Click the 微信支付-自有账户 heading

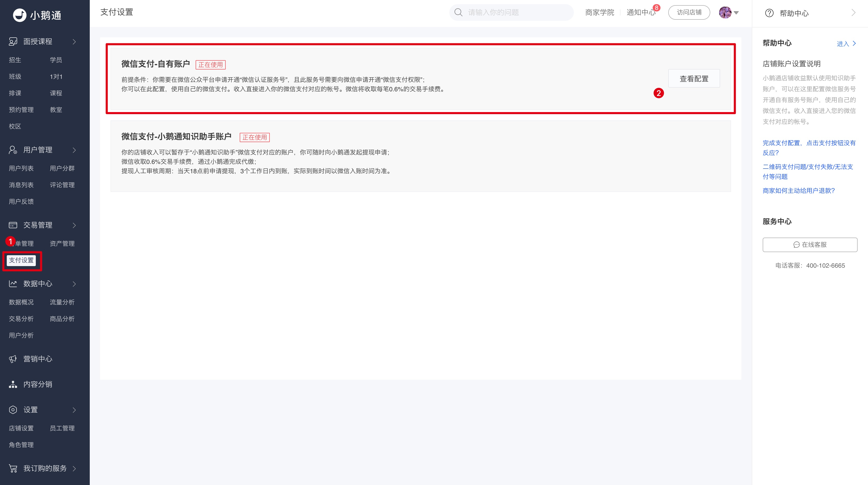tap(156, 64)
